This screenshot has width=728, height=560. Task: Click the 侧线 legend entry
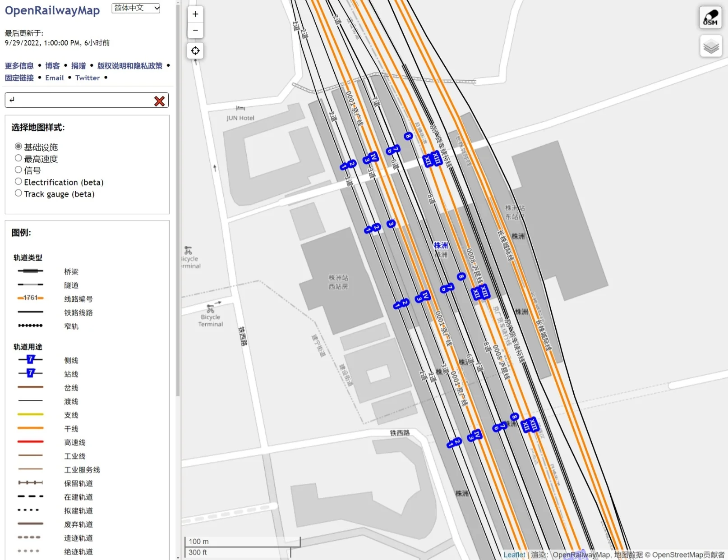pyautogui.click(x=71, y=361)
